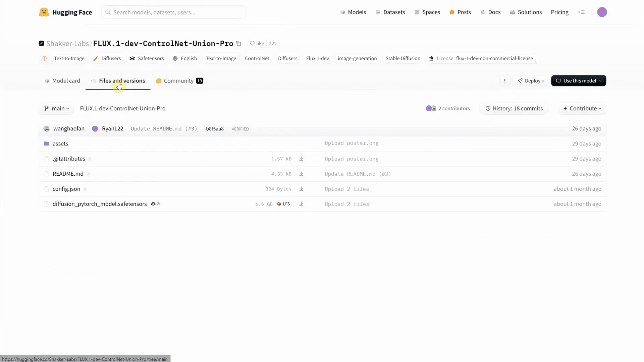The image size is (644, 362).
Task: Click the Hugging Face logo icon
Action: [44, 12]
